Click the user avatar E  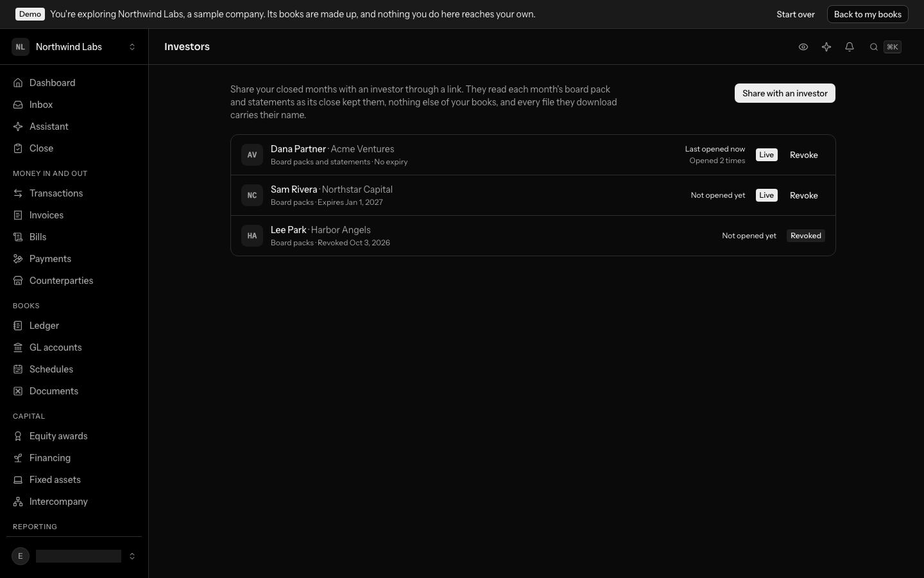21,556
